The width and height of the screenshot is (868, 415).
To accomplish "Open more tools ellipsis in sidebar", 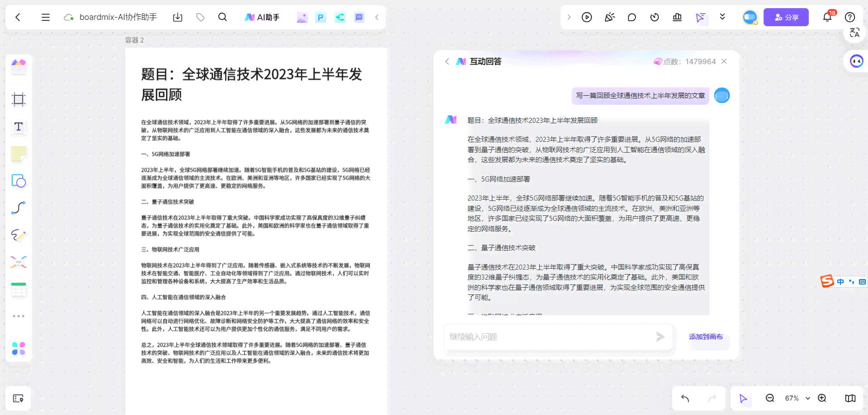I will tap(19, 316).
